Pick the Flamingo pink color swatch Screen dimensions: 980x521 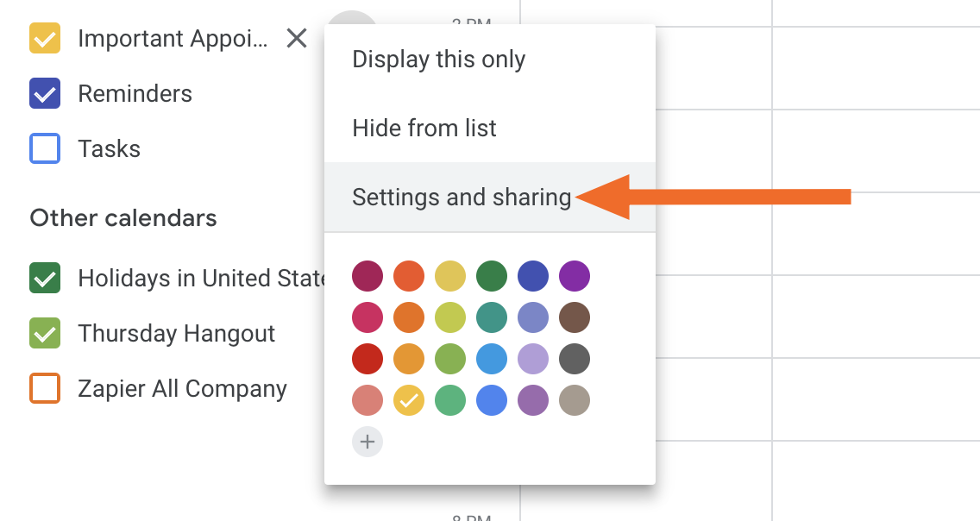coord(367,400)
